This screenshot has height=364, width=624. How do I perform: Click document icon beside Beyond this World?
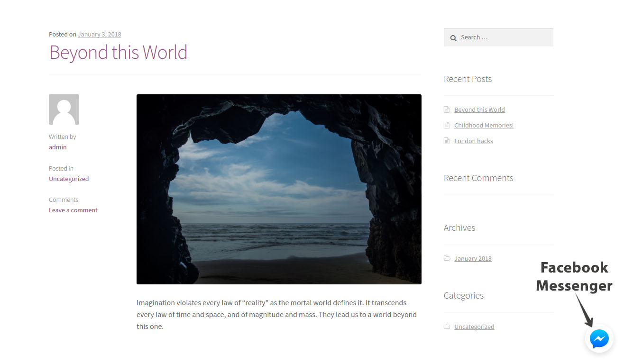446,109
